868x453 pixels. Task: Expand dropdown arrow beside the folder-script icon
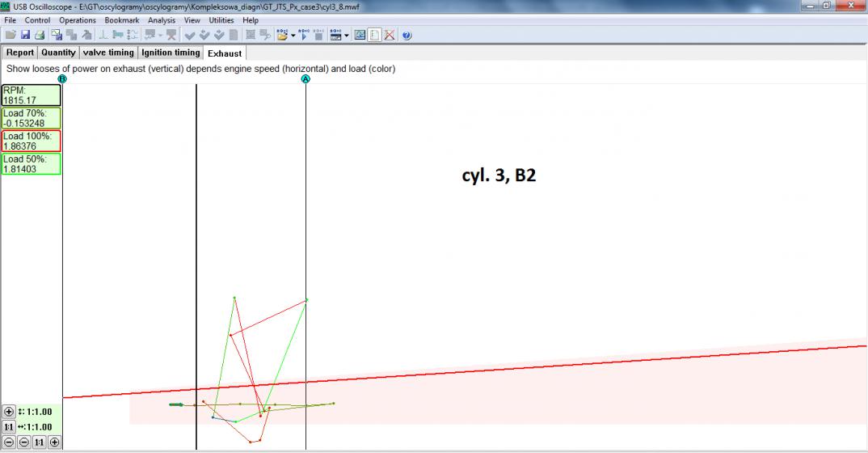click(x=293, y=36)
